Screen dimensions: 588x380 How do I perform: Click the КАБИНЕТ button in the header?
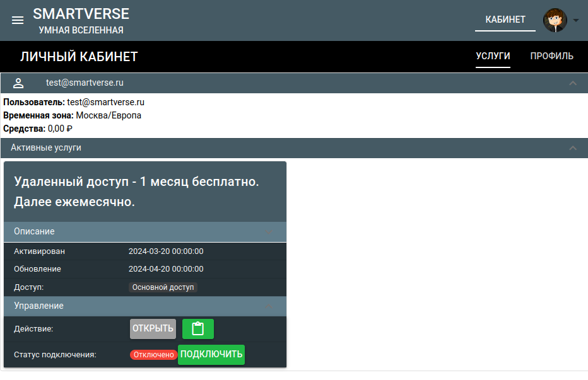pyautogui.click(x=505, y=20)
